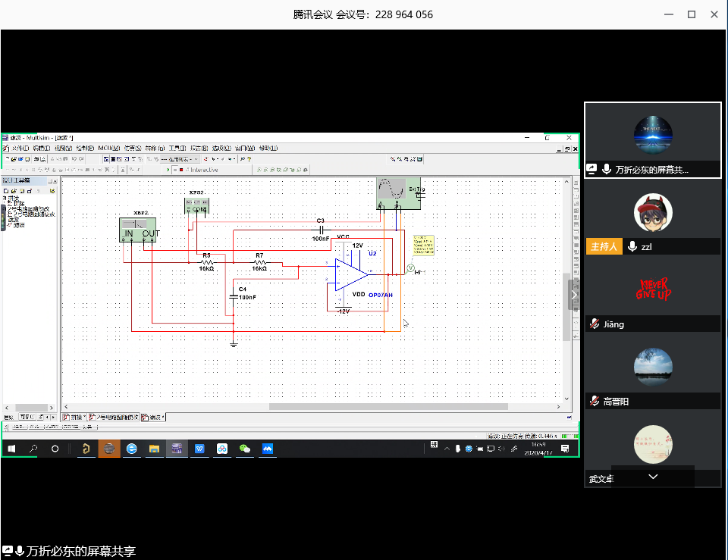Image resolution: width=728 pixels, height=560 pixels.
Task: Select the R5 16kΩ resistor
Action: tap(206, 262)
